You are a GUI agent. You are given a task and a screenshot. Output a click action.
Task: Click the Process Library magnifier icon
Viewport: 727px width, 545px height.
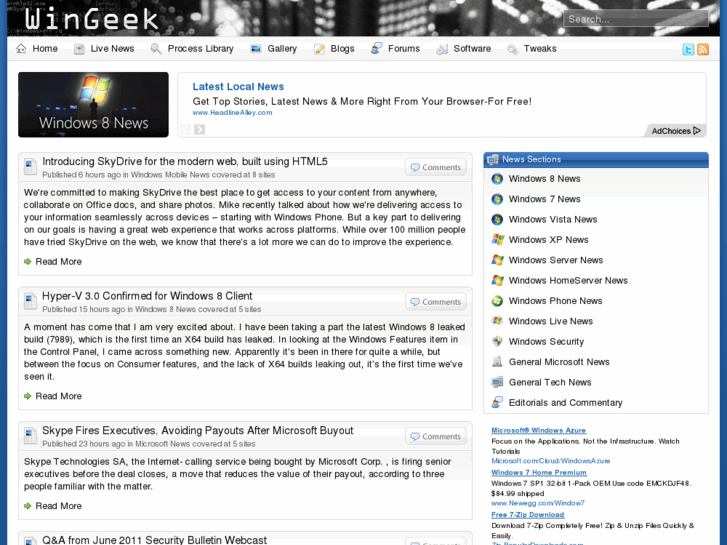(x=156, y=49)
